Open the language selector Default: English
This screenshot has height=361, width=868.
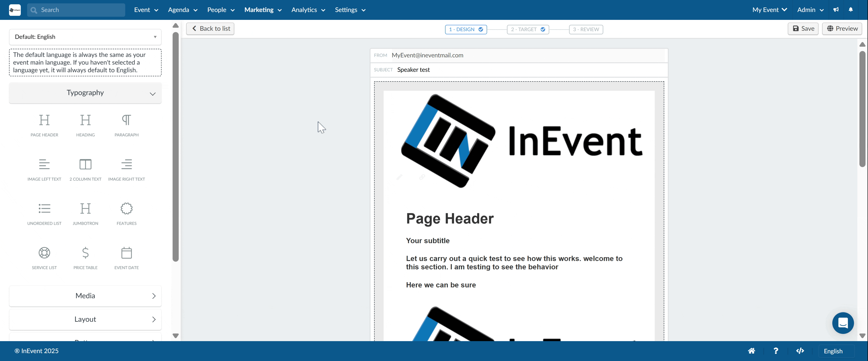click(85, 37)
